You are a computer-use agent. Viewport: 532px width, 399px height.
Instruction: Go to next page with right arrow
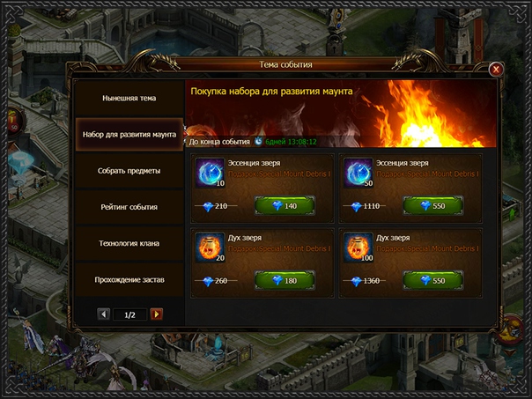[157, 314]
